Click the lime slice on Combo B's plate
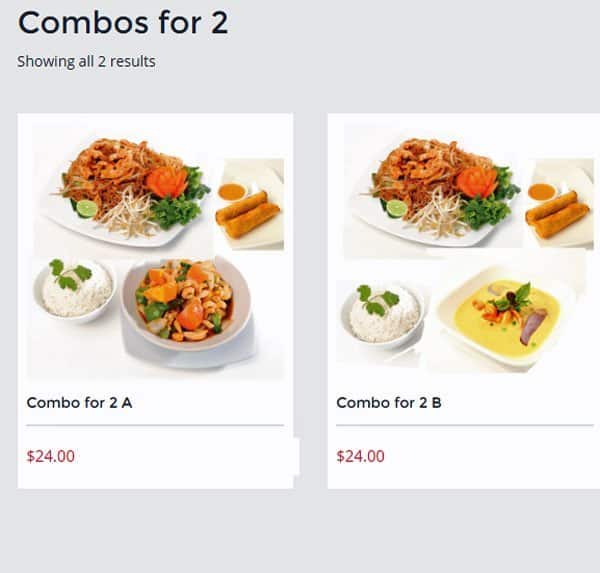 point(397,208)
